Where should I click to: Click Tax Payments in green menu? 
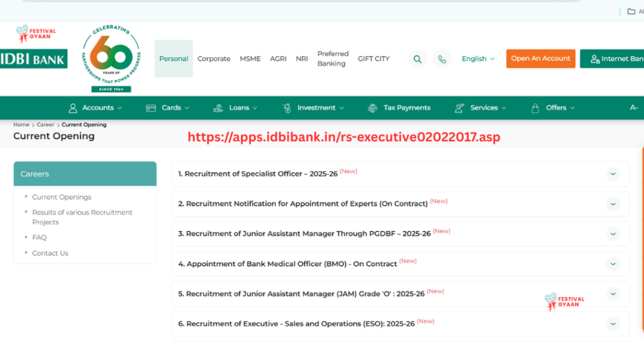407,108
